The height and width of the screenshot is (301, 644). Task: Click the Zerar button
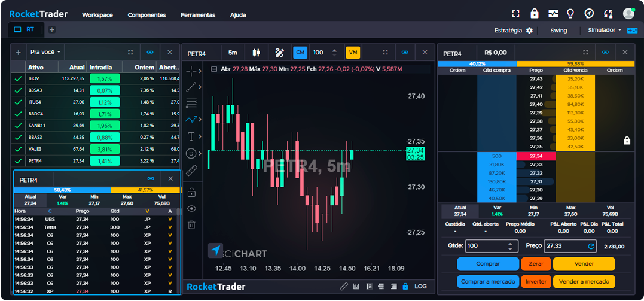[536, 263]
